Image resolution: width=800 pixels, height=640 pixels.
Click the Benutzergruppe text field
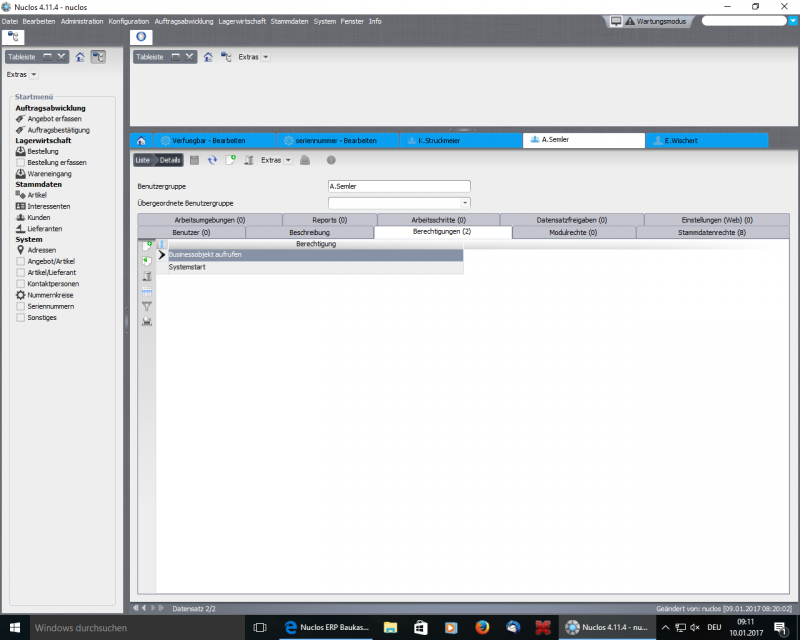tap(399, 186)
